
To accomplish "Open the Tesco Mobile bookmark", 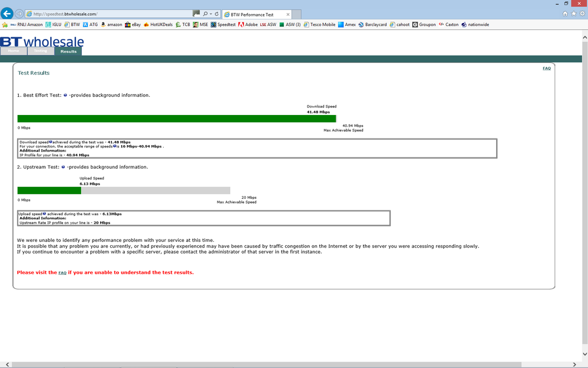I will tap(319, 25).
